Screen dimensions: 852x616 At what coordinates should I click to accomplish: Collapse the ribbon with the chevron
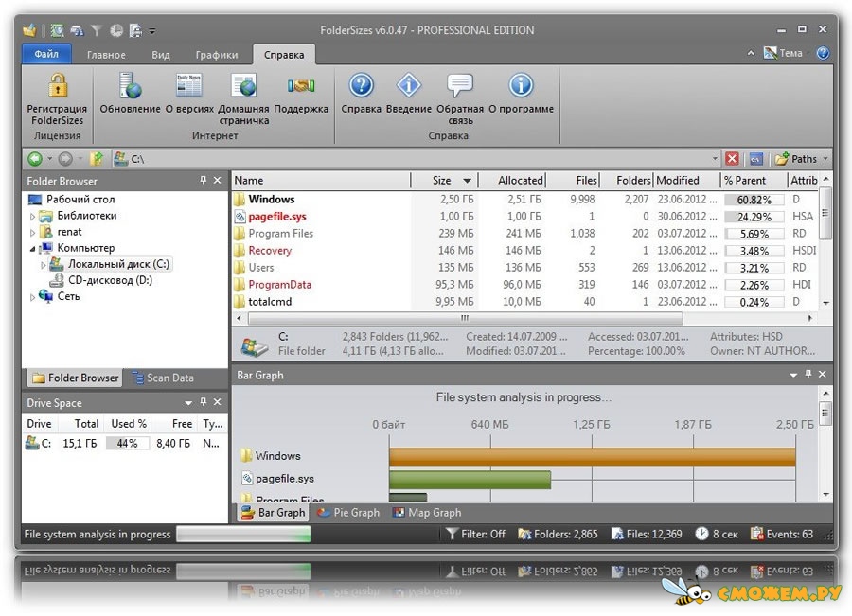click(751, 53)
